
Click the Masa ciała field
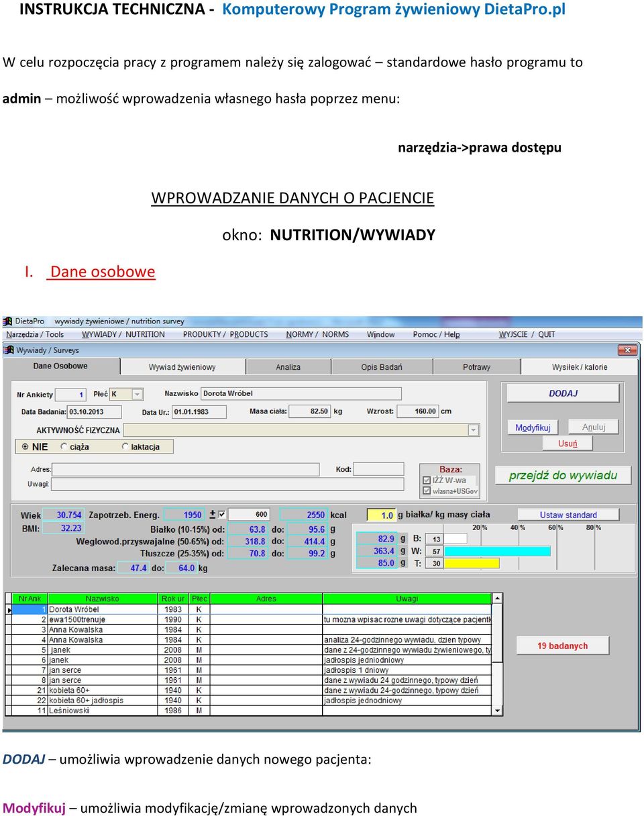point(311,411)
